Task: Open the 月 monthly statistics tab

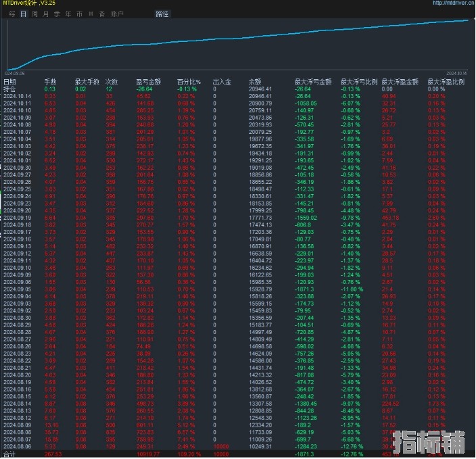Action: coord(46,14)
